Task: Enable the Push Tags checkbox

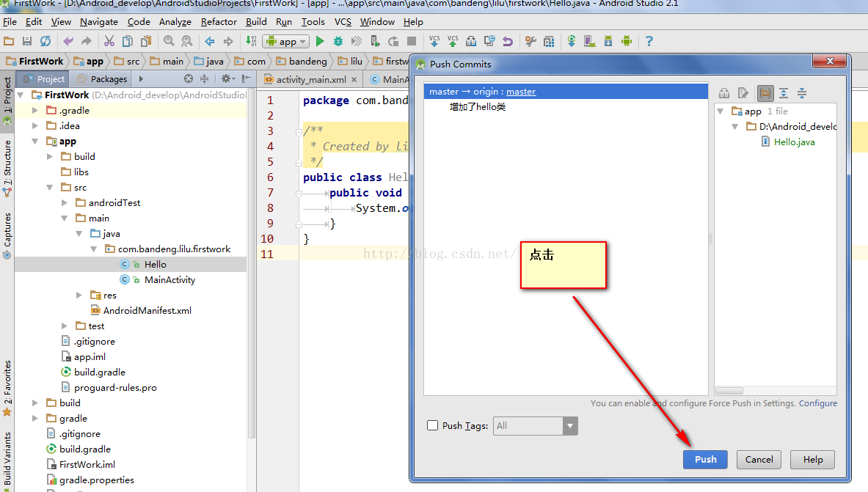Action: point(433,426)
